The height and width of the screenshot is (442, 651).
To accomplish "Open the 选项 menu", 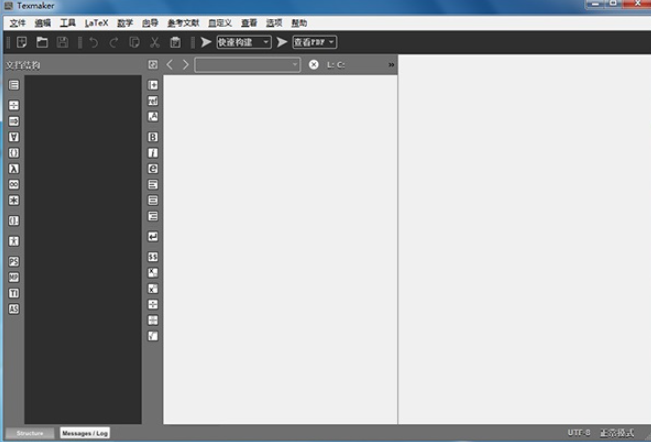I will coord(274,23).
